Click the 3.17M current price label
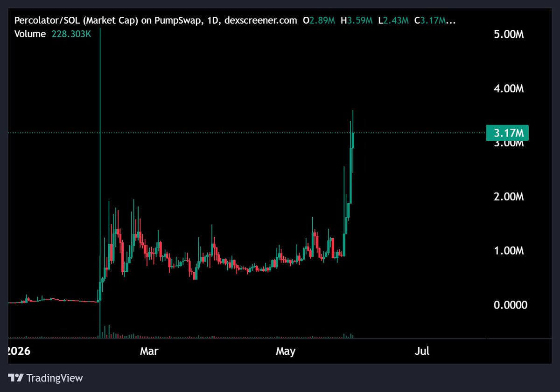The width and height of the screenshot is (560, 392). pyautogui.click(x=507, y=133)
